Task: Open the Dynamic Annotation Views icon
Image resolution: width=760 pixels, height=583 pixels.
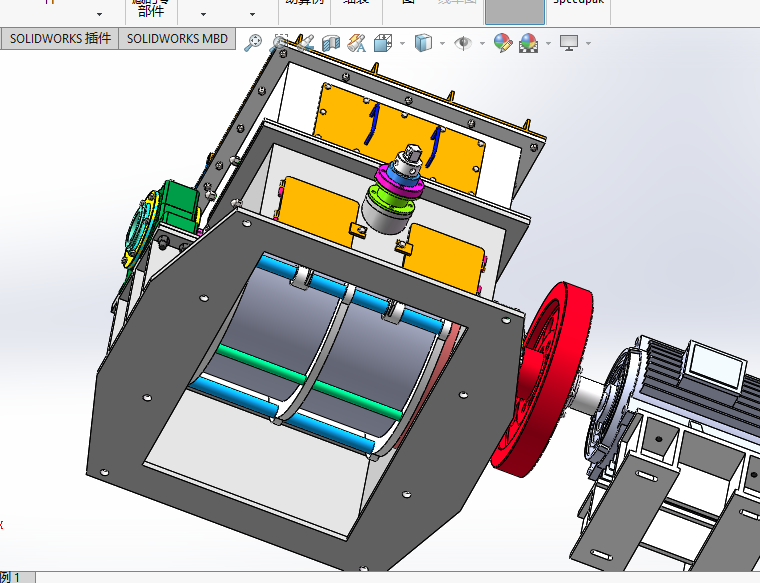Action: pyautogui.click(x=357, y=43)
